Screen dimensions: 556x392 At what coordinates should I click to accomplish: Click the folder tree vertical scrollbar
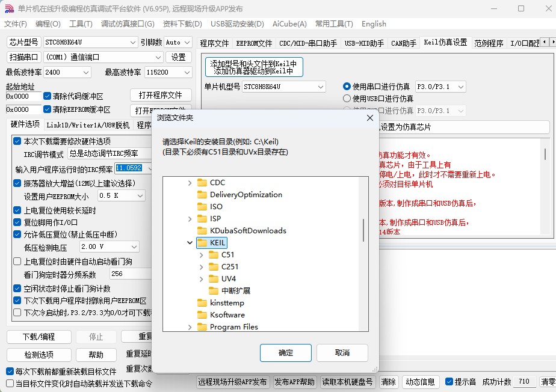point(363,230)
